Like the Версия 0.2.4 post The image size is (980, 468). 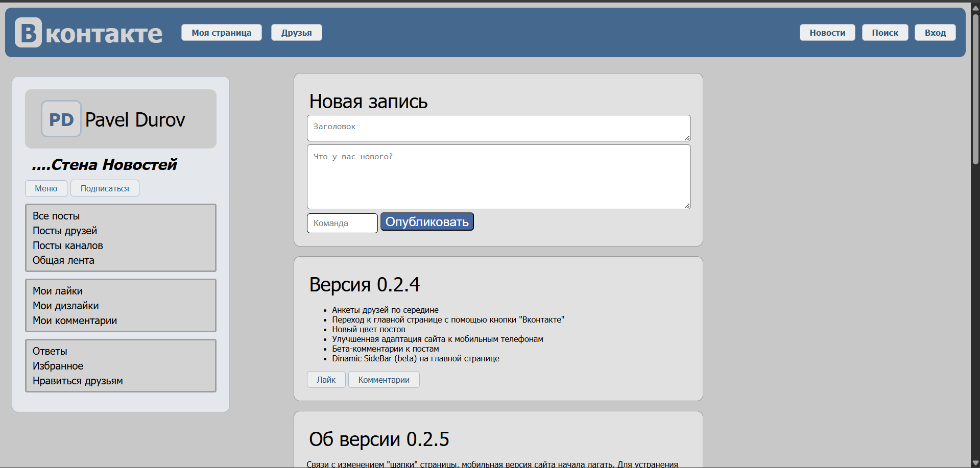326,380
